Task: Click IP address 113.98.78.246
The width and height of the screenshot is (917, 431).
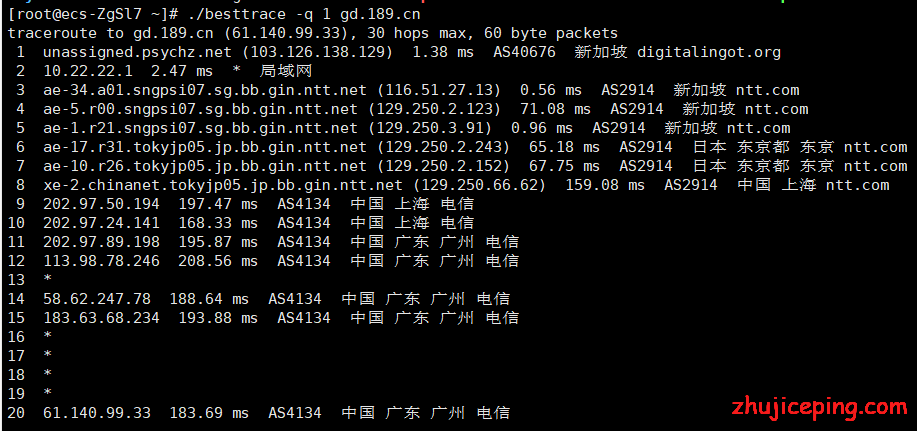Action: tap(101, 261)
